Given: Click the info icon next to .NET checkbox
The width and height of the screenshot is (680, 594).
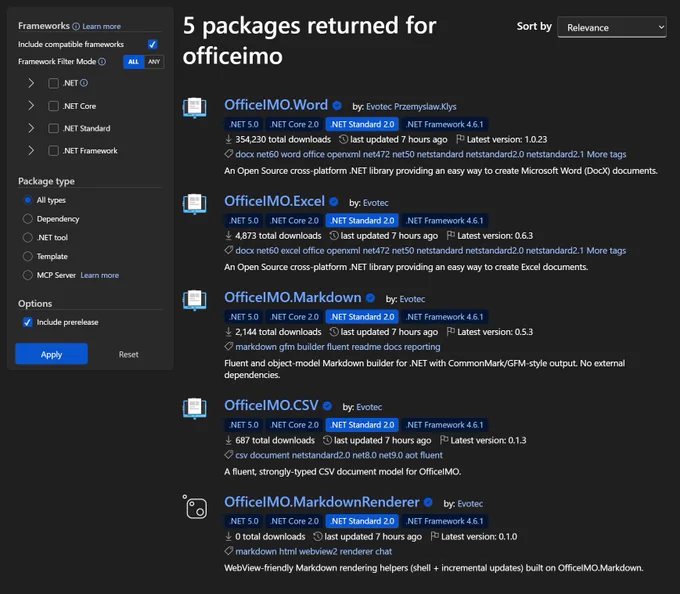Looking at the screenshot, I should tap(84, 83).
